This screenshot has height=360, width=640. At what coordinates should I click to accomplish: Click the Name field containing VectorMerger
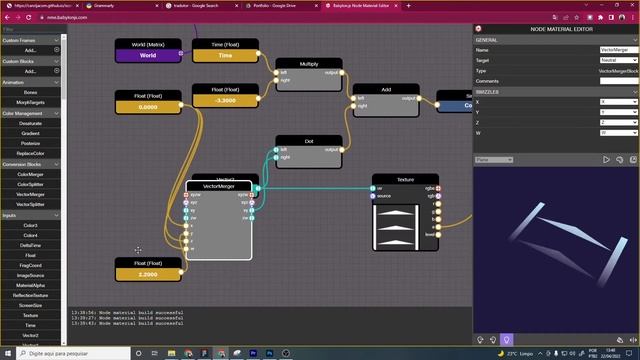(619, 50)
